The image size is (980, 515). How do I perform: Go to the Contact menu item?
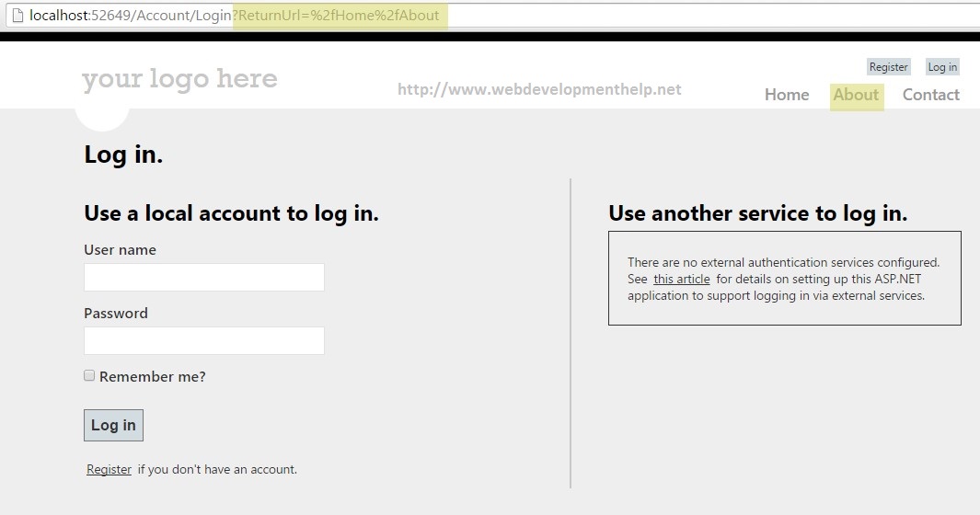pos(930,95)
